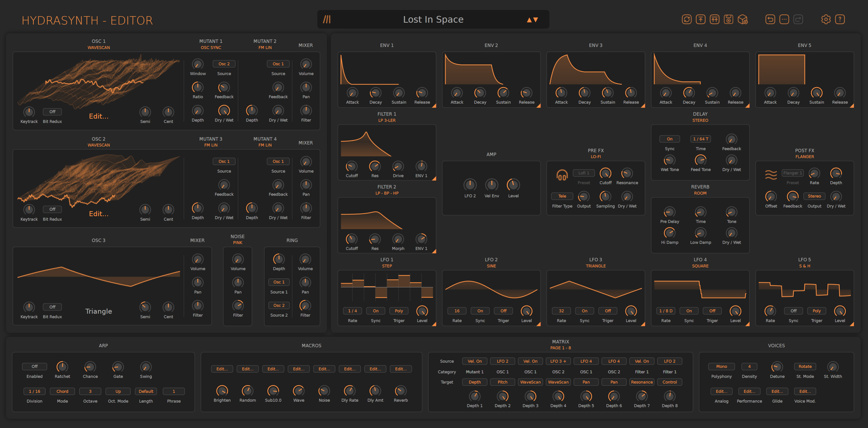The height and width of the screenshot is (428, 868).
Task: Click Delay Time 1 / 64 T field
Action: point(701,139)
